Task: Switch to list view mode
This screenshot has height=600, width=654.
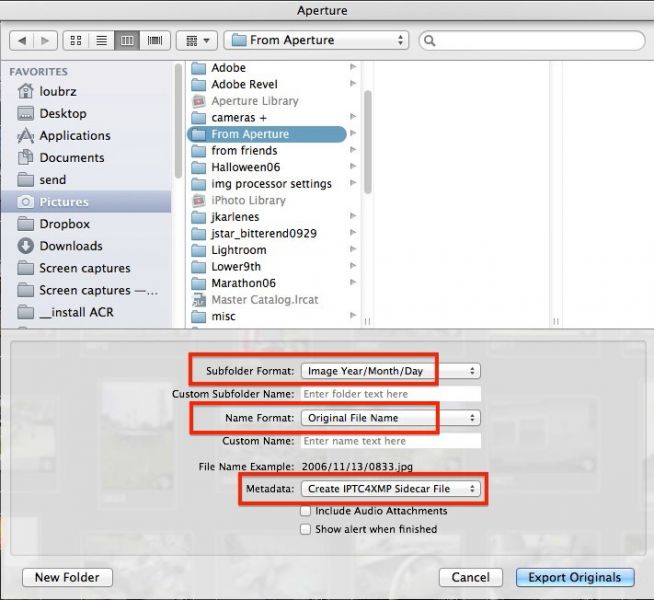Action: pyautogui.click(x=101, y=40)
